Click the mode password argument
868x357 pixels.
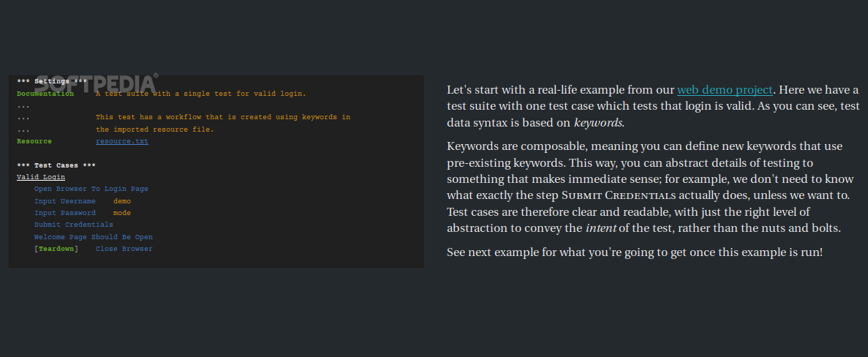coord(122,213)
